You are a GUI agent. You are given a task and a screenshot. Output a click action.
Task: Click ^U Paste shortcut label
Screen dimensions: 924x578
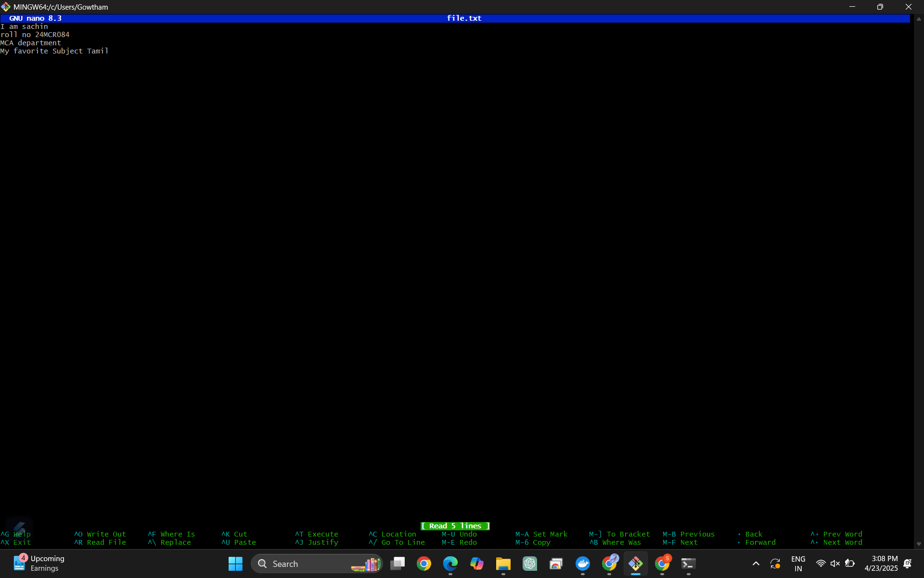click(239, 542)
